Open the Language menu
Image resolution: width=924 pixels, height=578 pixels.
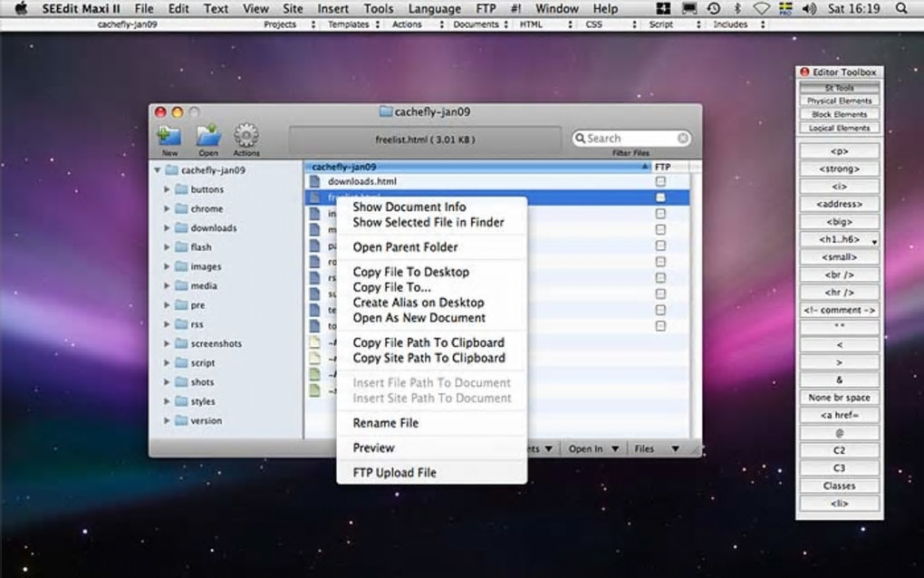[x=434, y=8]
